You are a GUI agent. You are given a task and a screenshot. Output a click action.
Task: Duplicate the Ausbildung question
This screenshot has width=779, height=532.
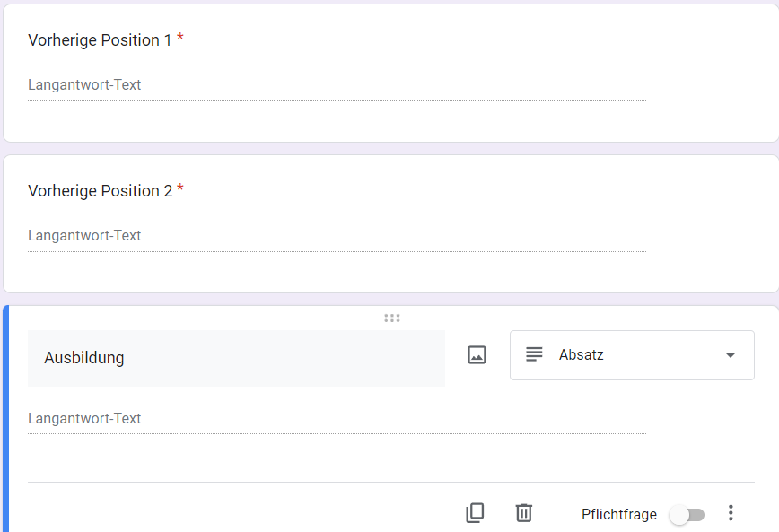475,513
